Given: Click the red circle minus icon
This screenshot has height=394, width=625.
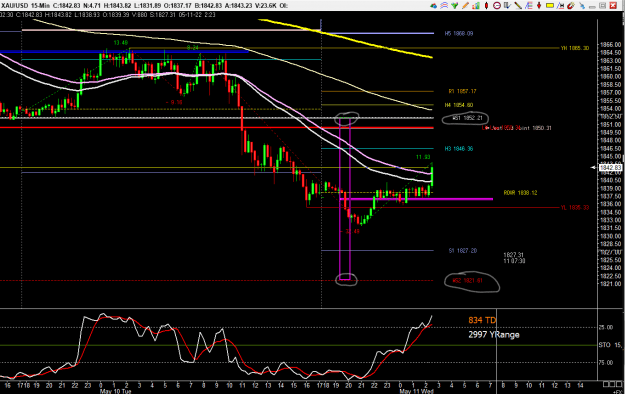Looking at the screenshot, I should click(x=497, y=6).
